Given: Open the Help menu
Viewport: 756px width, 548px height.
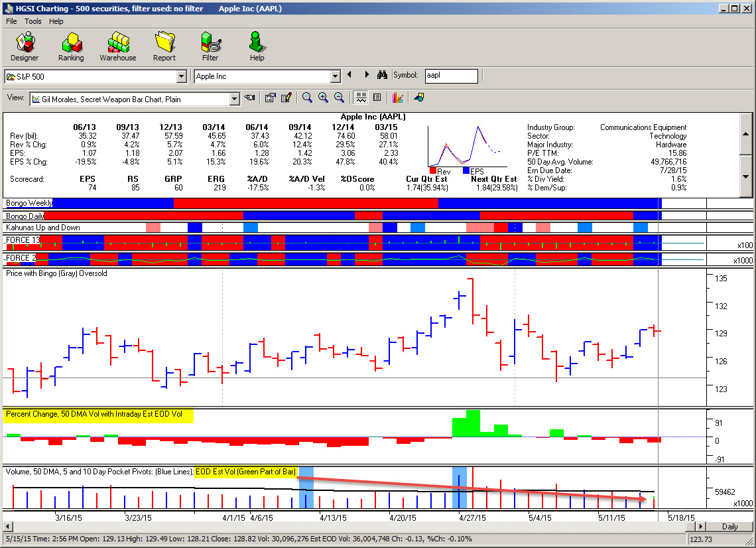Looking at the screenshot, I should coord(56,21).
